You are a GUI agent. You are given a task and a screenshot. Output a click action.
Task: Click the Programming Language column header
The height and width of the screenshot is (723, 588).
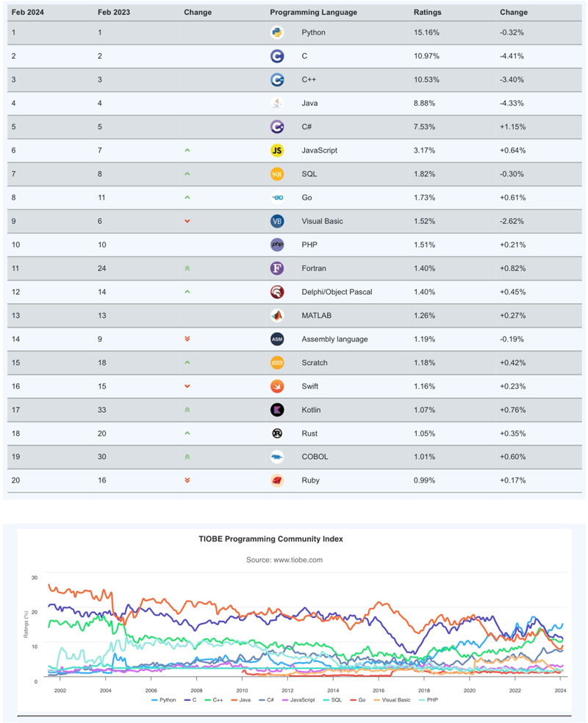[x=313, y=12]
